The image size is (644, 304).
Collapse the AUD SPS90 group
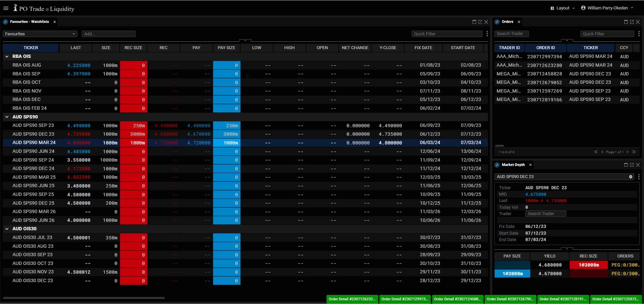(7, 117)
